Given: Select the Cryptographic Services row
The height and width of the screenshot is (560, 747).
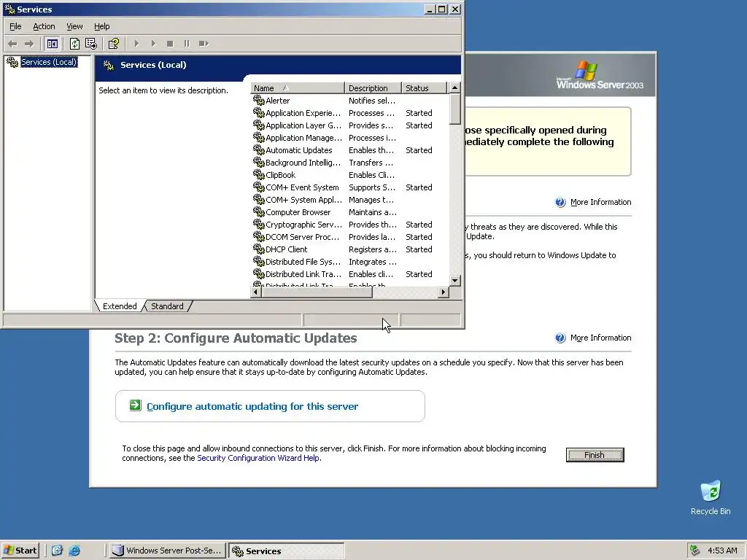Looking at the screenshot, I should pos(349,225).
